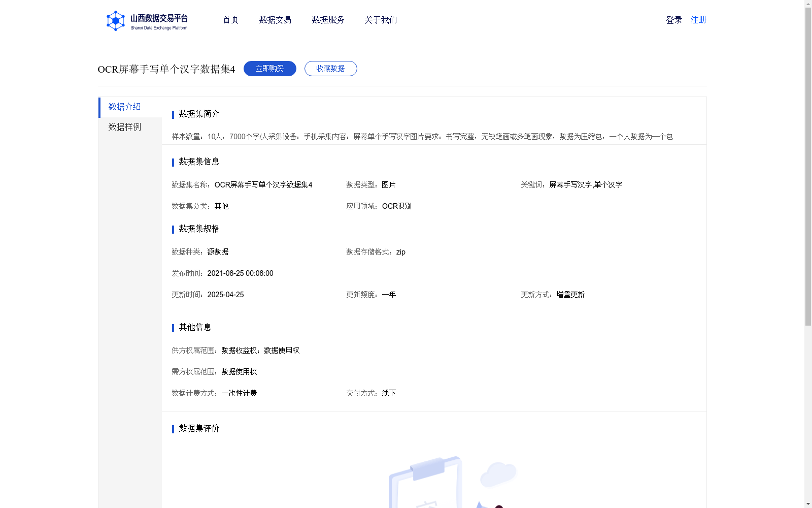Image resolution: width=812 pixels, height=508 pixels.
Task: Click the 数据集简介 section heading
Action: 199,114
